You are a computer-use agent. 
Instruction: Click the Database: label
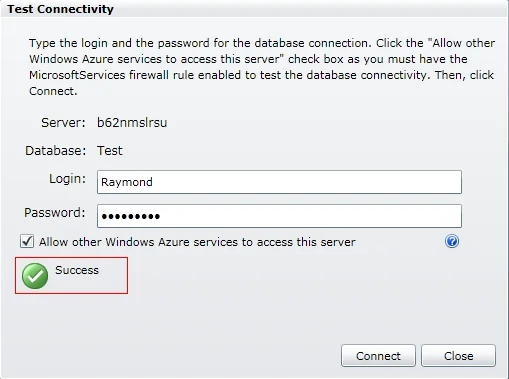tap(56, 151)
